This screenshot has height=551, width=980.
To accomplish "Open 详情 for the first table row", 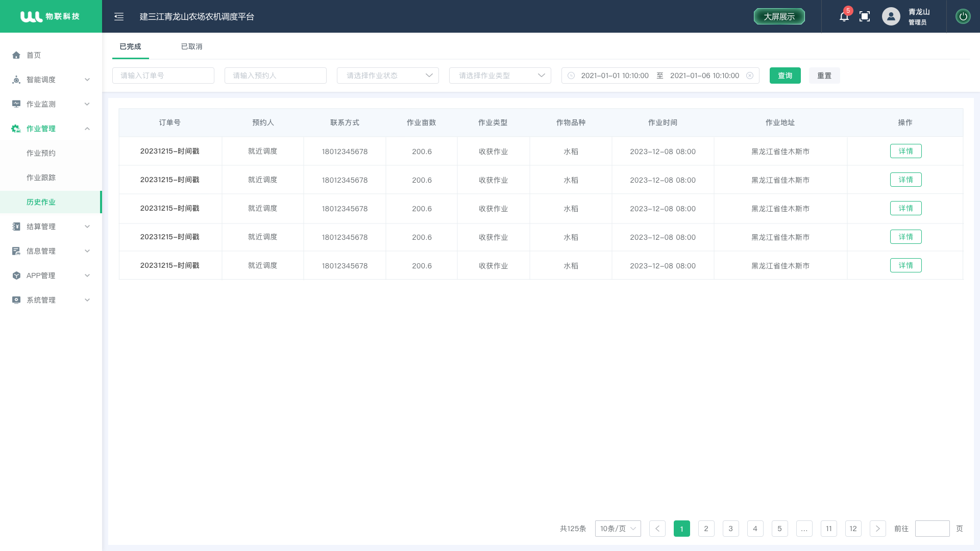I will (x=906, y=151).
